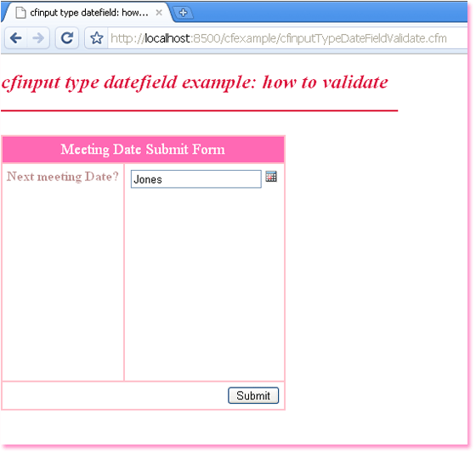This screenshot has width=476, height=453.
Task: Click the page icon on the browser tab
Action: tap(20, 13)
